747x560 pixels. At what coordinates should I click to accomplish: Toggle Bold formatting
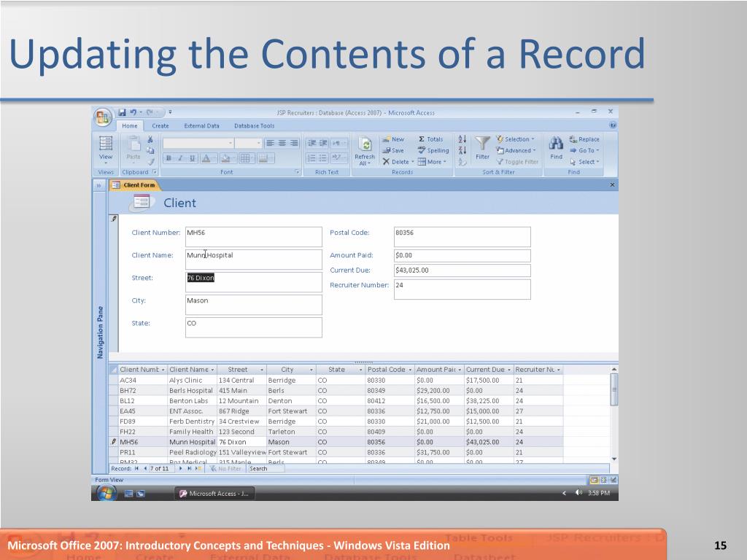point(169,158)
